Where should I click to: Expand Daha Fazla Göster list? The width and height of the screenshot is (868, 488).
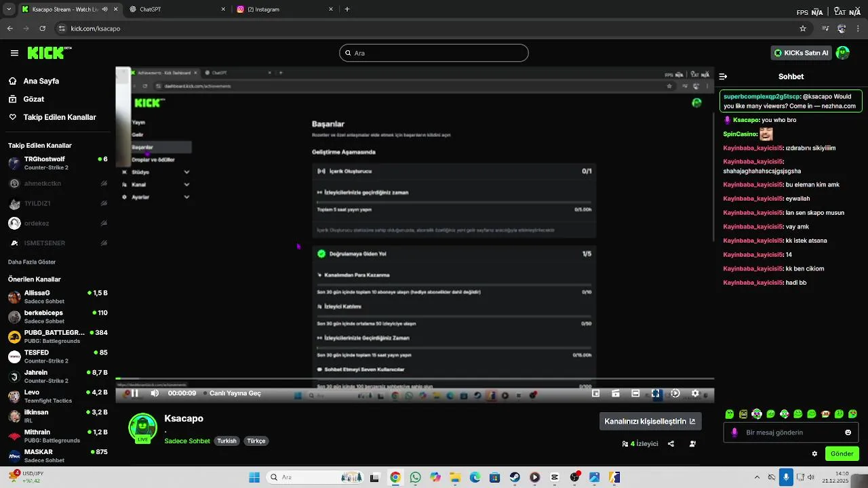(x=32, y=262)
